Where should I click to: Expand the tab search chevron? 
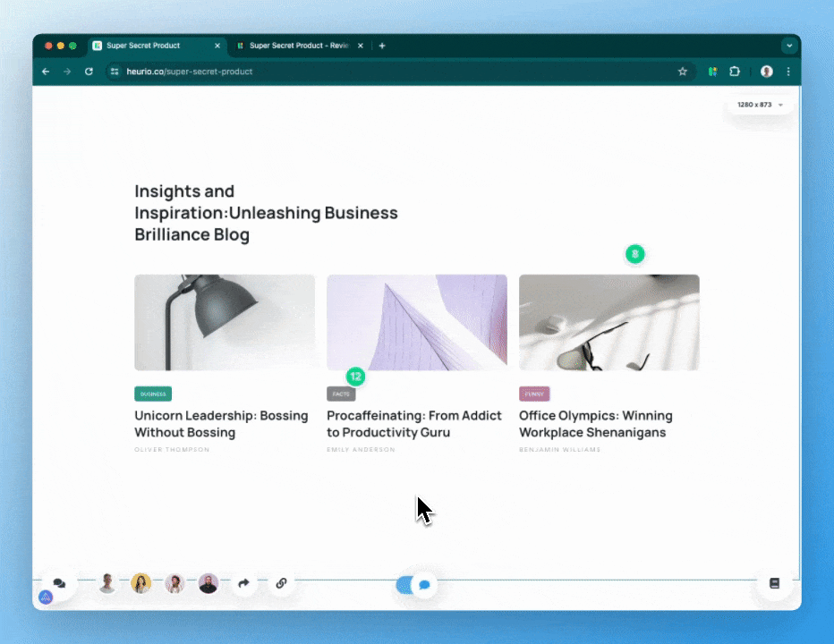point(788,46)
